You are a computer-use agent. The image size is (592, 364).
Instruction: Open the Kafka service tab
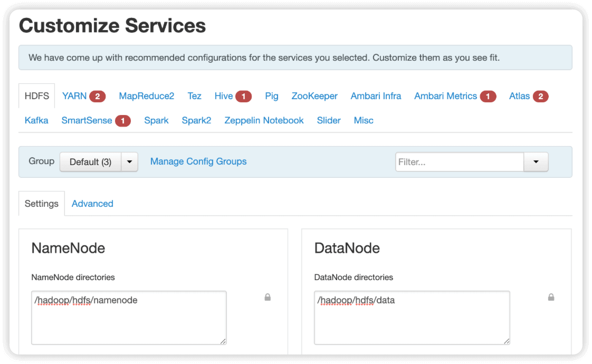(36, 120)
